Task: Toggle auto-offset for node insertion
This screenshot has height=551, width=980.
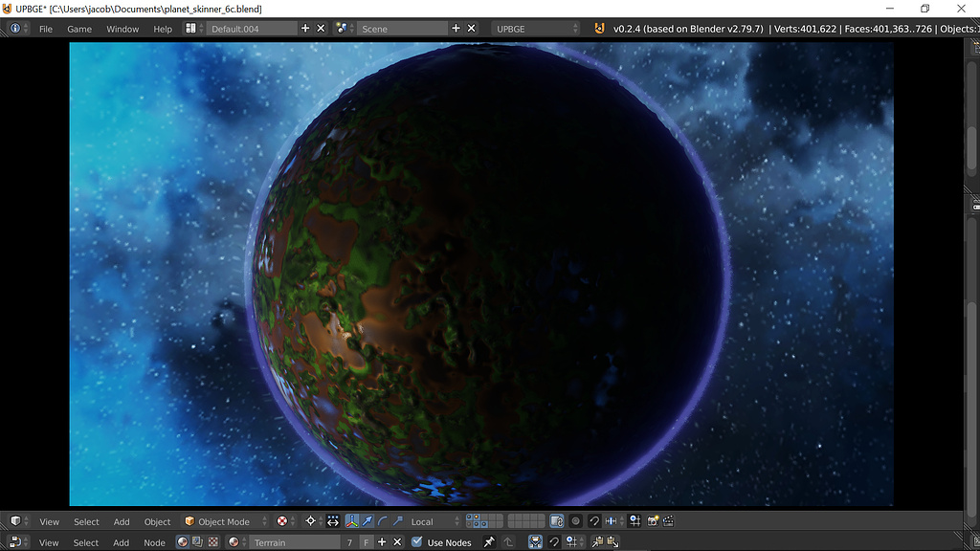Action: coord(536,542)
